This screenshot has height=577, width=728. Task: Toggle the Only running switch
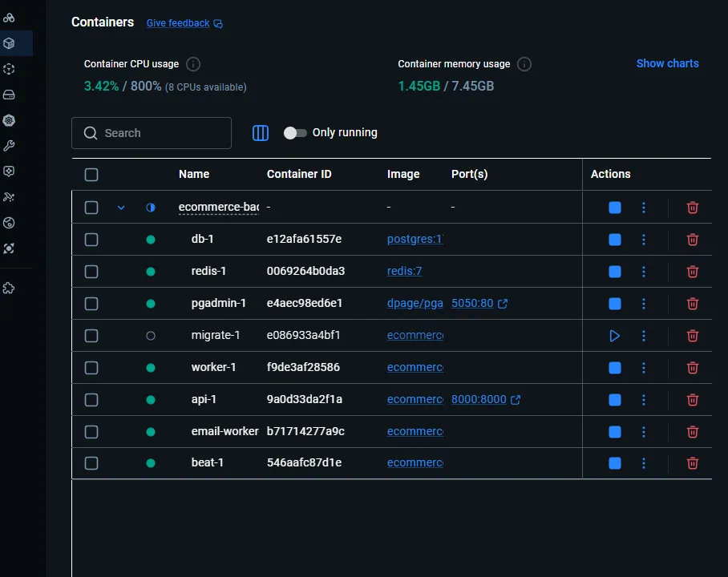[x=295, y=133]
